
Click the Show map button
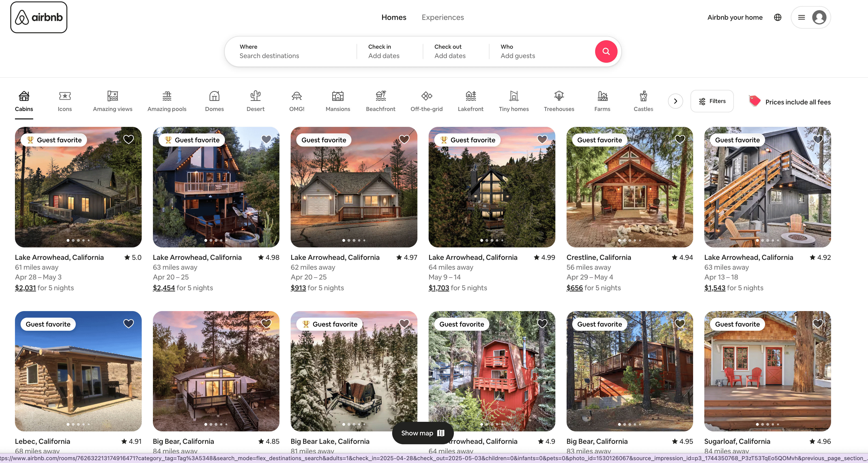coord(423,433)
